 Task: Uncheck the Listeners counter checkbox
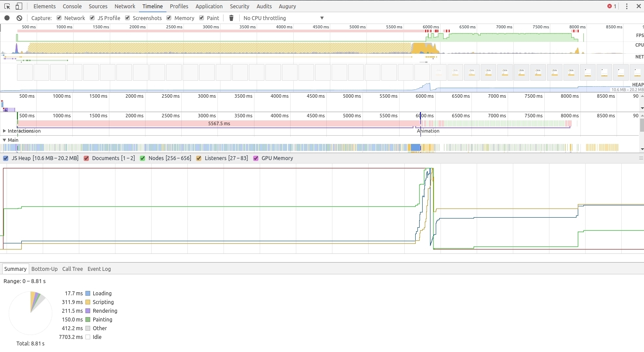(199, 158)
